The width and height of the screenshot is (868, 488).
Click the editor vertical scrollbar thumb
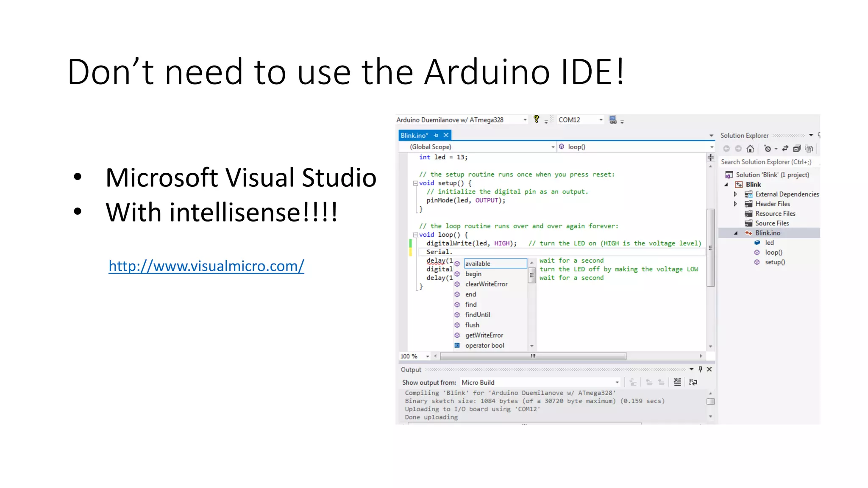point(711,248)
